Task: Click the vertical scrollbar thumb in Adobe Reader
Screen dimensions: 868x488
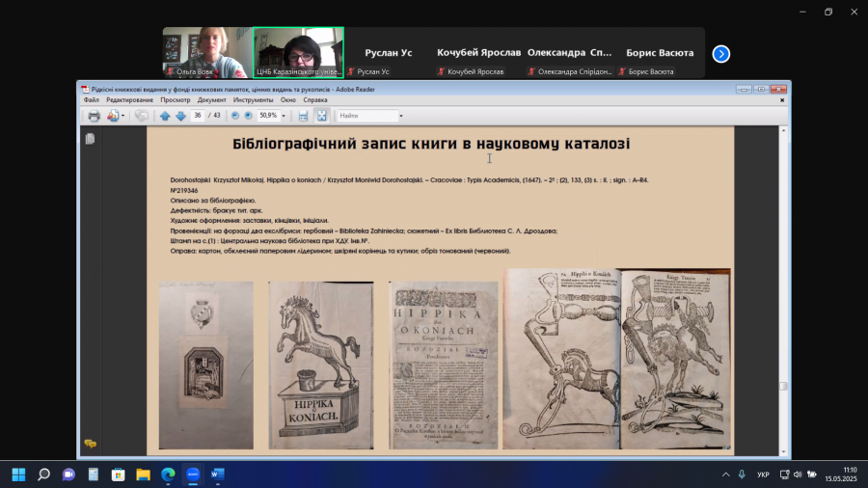Action: coord(783,386)
